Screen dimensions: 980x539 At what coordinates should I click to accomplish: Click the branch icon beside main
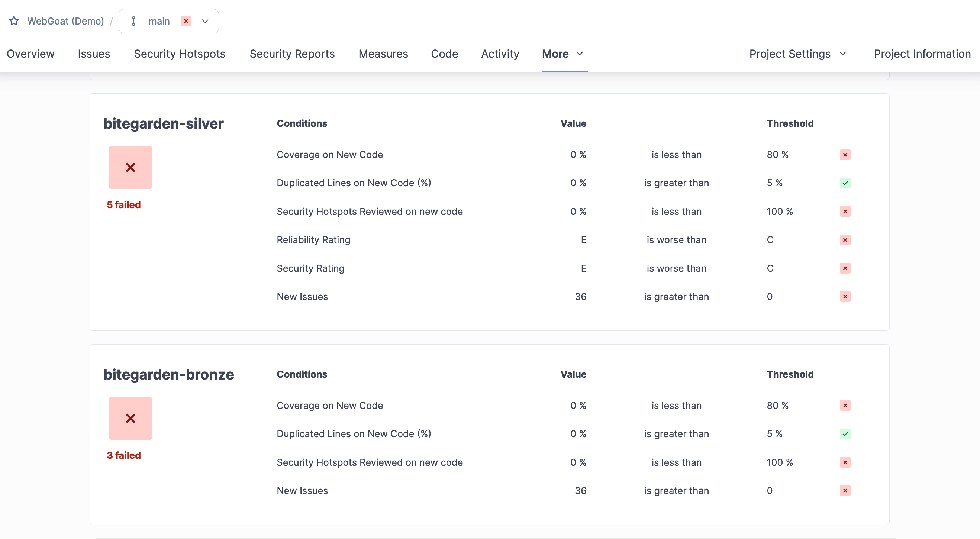click(133, 21)
